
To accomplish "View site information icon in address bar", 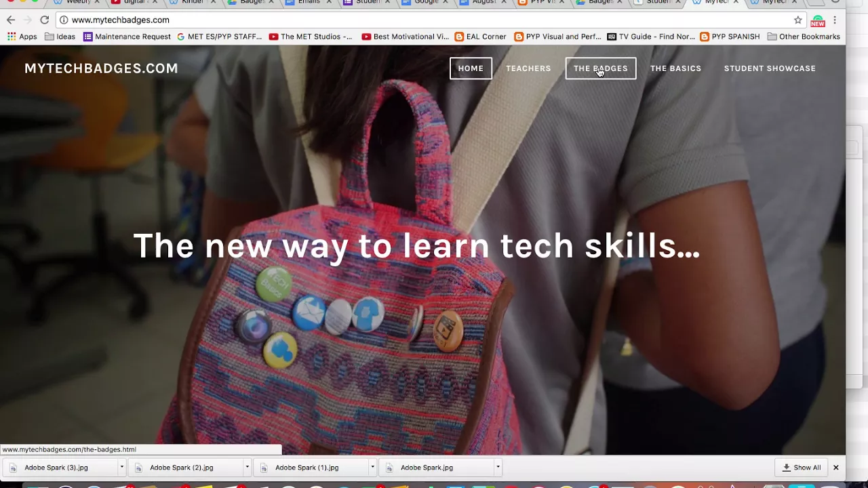I will (64, 20).
